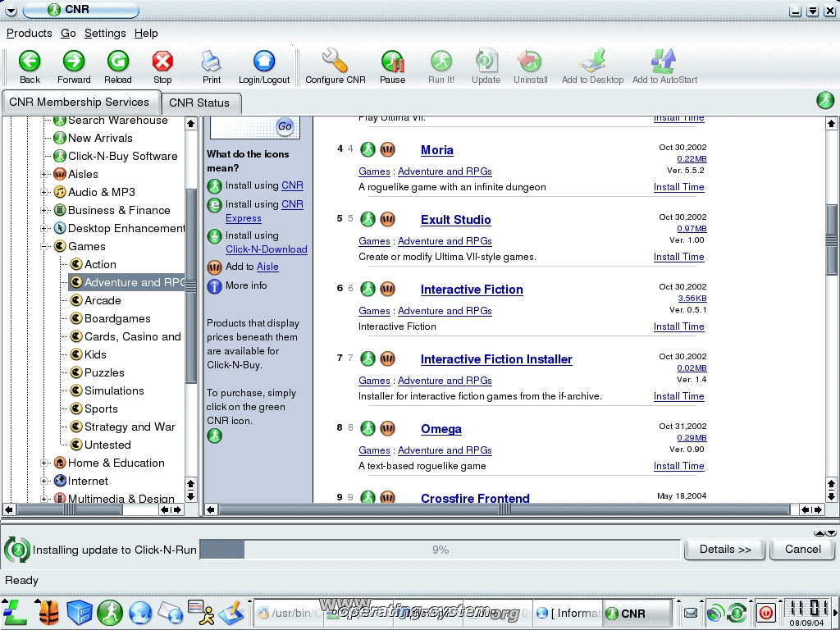
Task: Click the Uninstall toolbar icon
Action: click(x=530, y=61)
